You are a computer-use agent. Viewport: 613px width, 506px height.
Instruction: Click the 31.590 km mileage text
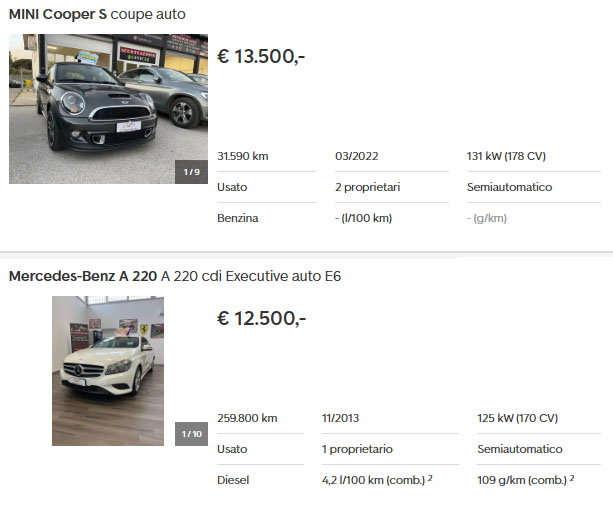243,156
